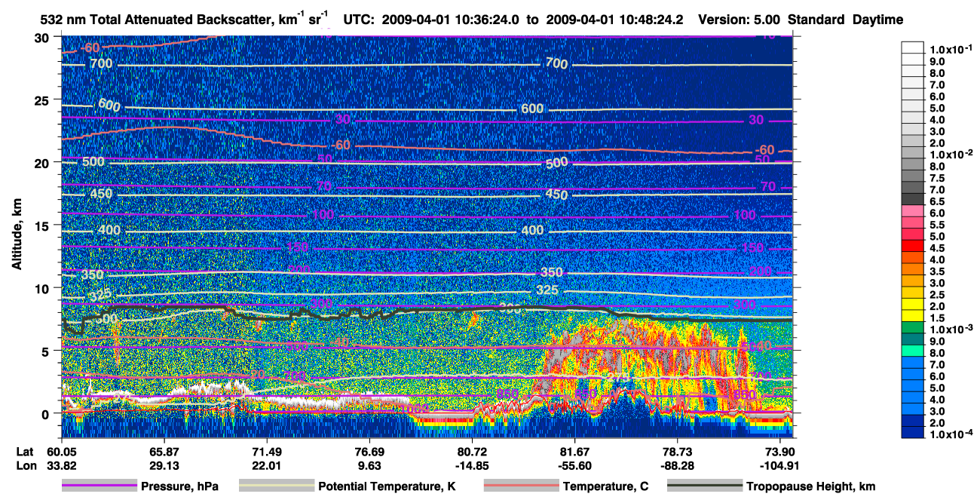This screenshot has width=980, height=503.
Task: Click longitude value '9.63'
Action: click(x=369, y=465)
